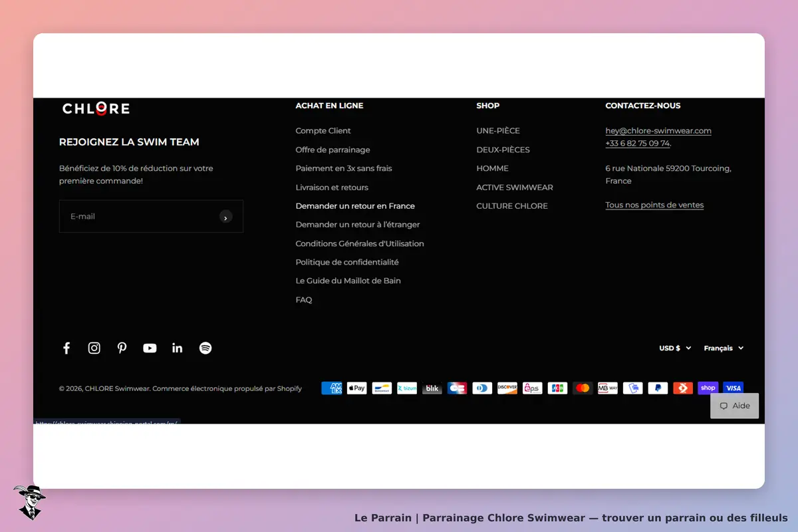Go to ACTIVE SWIMWEAR shop category

515,188
